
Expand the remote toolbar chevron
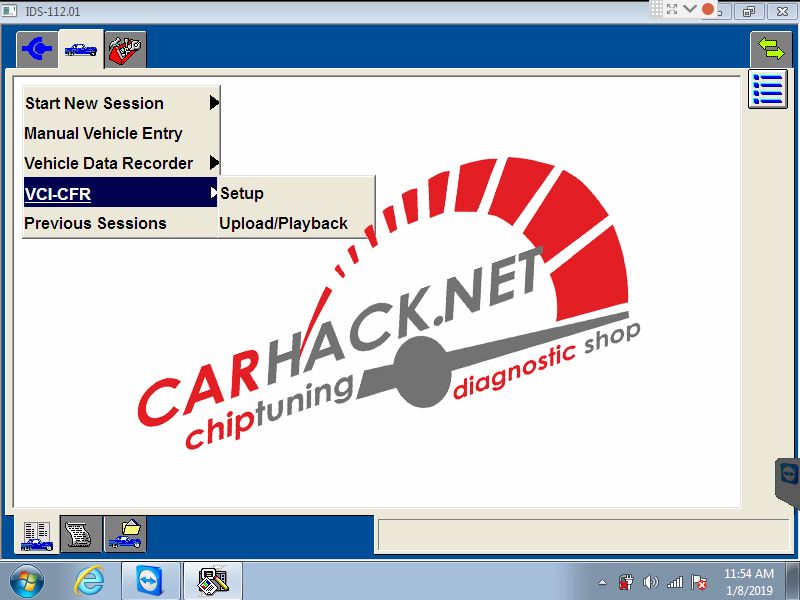tap(690, 9)
